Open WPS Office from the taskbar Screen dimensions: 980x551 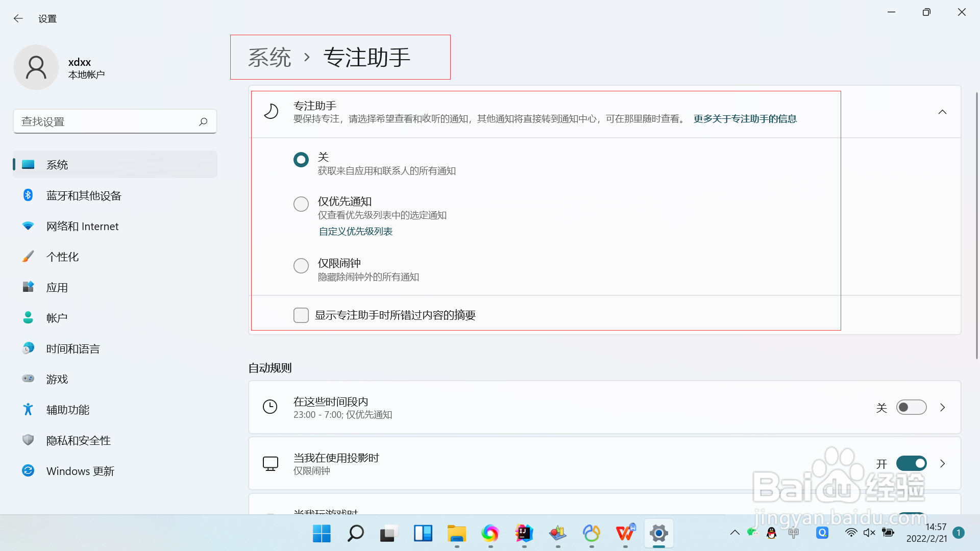click(x=625, y=534)
